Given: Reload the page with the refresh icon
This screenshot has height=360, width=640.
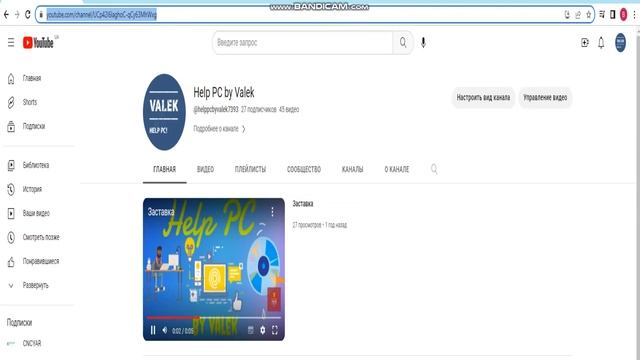Looking at the screenshot, I should (x=27, y=15).
